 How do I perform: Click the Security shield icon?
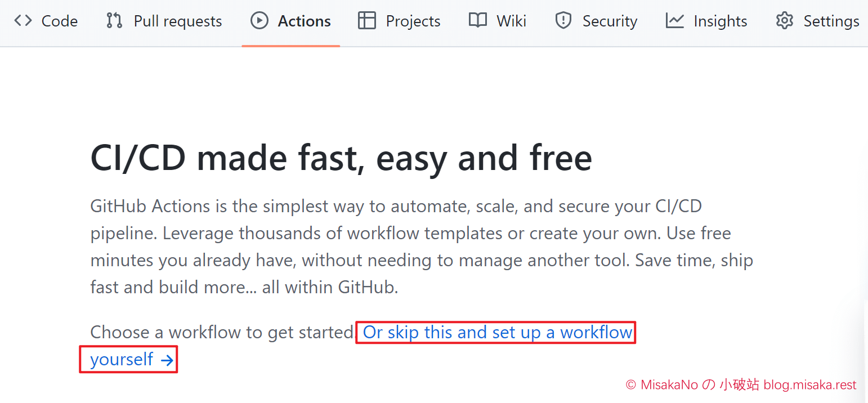[x=563, y=21]
